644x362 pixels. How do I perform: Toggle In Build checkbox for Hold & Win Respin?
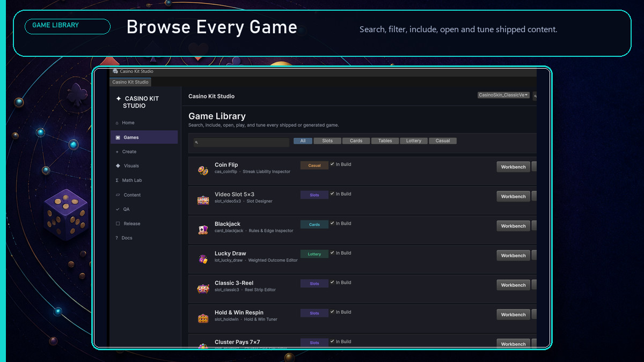click(332, 312)
